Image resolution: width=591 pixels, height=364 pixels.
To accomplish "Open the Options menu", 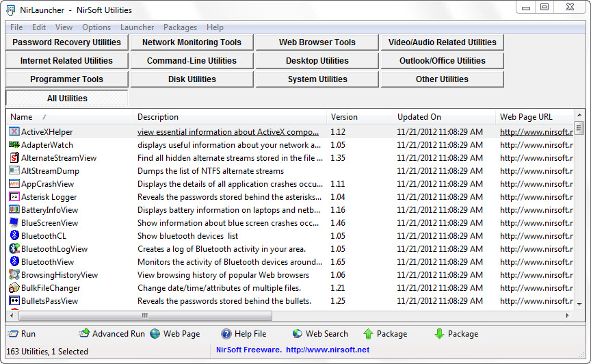I will 96,27.
